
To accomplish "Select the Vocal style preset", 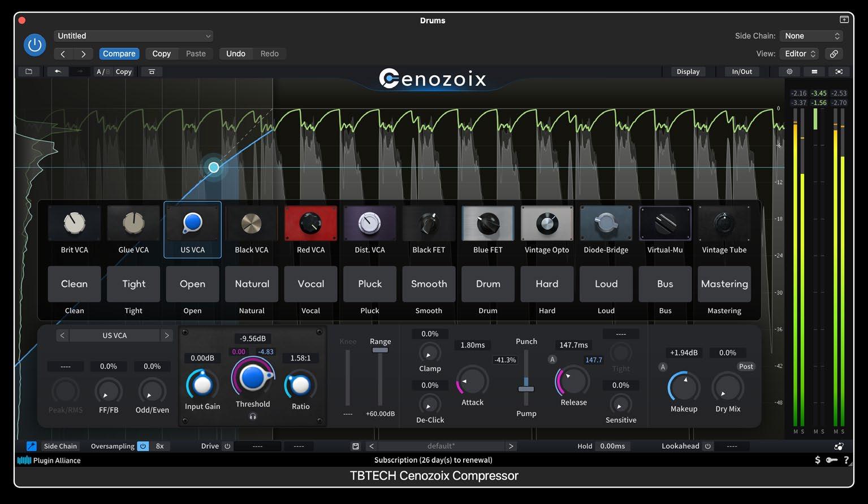I will 310,284.
